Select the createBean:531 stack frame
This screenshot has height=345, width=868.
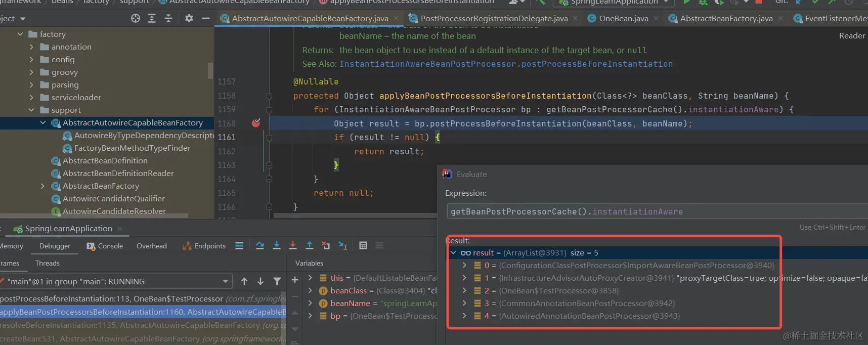click(x=143, y=338)
